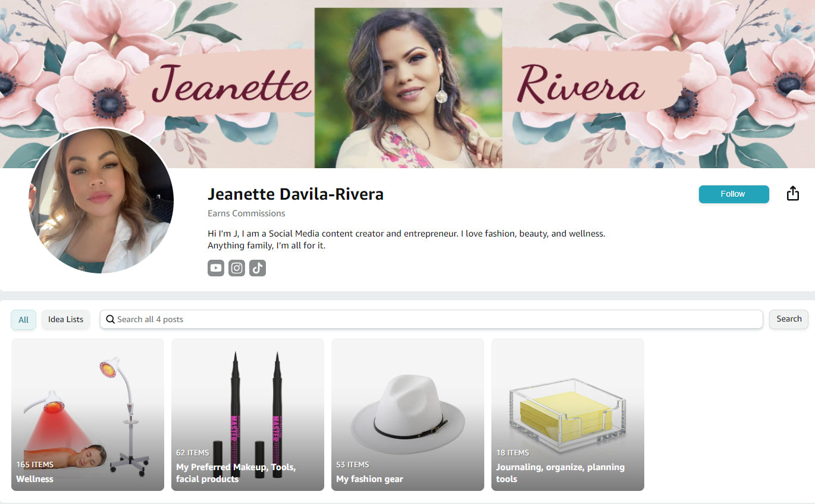Open Journaling, organize, planning tools list

tap(568, 414)
